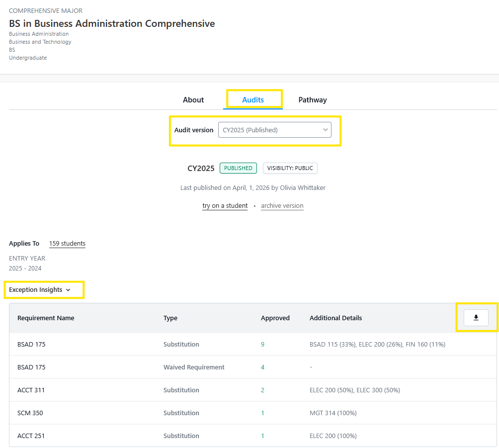This screenshot has width=499, height=448.
Task: Click the VISIBILITY: PUBLIC badge
Action: [x=290, y=168]
